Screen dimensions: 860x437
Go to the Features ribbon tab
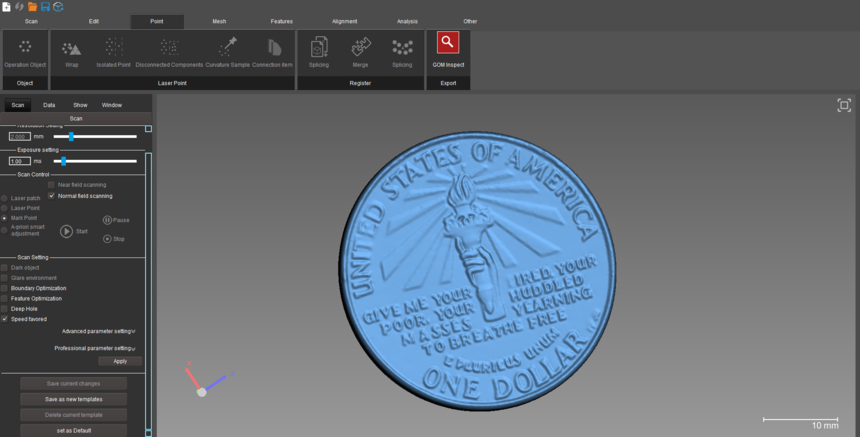[x=281, y=21]
